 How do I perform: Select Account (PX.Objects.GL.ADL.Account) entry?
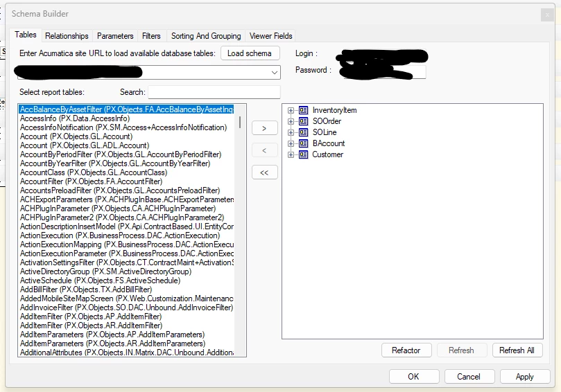coord(127,145)
